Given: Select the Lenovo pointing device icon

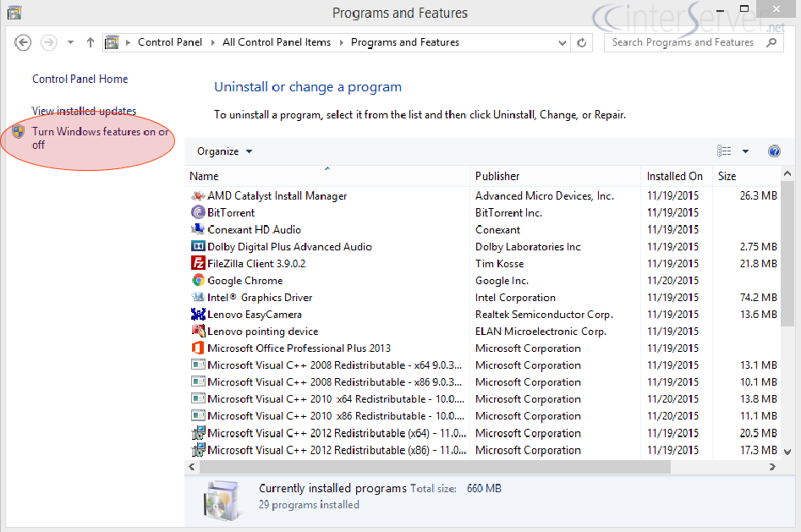Looking at the screenshot, I should (198, 331).
